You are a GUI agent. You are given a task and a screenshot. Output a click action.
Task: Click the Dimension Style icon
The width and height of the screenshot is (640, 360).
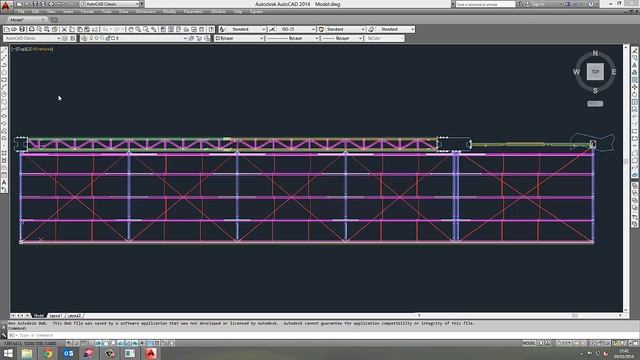coord(272,29)
